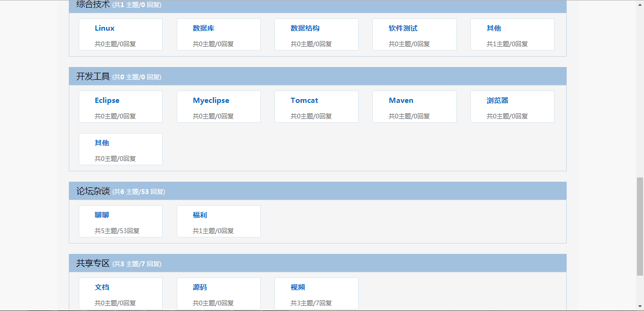Click (共6 主题/53 回复) summary in 论坛杂谈 header
644x311 pixels.
click(x=139, y=192)
